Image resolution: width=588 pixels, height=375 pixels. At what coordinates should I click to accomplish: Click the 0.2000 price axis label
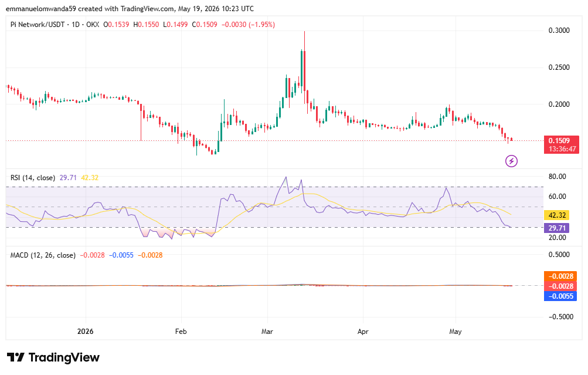pyautogui.click(x=559, y=104)
